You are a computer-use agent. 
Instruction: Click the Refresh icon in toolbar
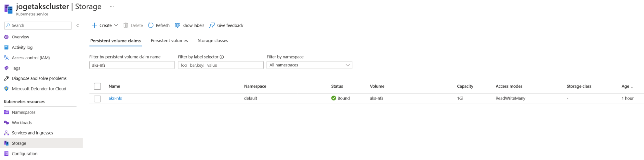(x=151, y=25)
